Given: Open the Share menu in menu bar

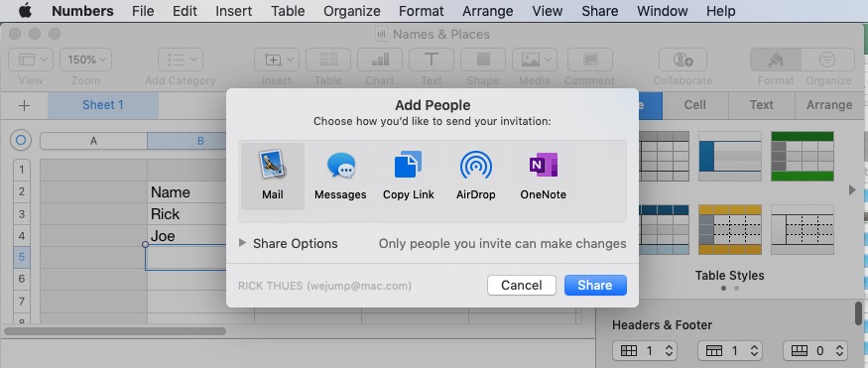Looking at the screenshot, I should pos(600,11).
